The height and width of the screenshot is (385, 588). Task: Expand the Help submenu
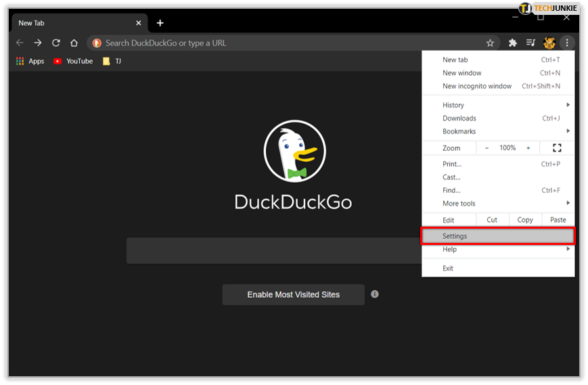point(498,250)
